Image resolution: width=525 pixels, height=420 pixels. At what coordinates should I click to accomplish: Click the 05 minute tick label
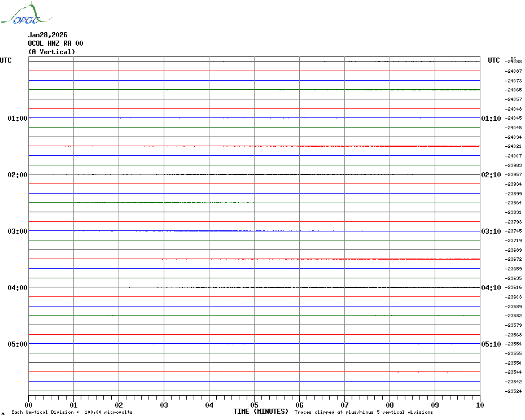pyautogui.click(x=254, y=405)
